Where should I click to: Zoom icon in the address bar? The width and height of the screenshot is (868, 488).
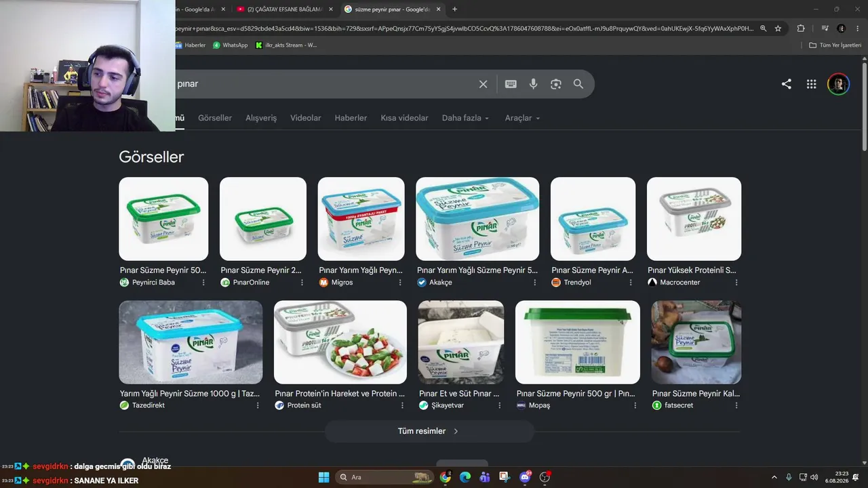pyautogui.click(x=764, y=28)
